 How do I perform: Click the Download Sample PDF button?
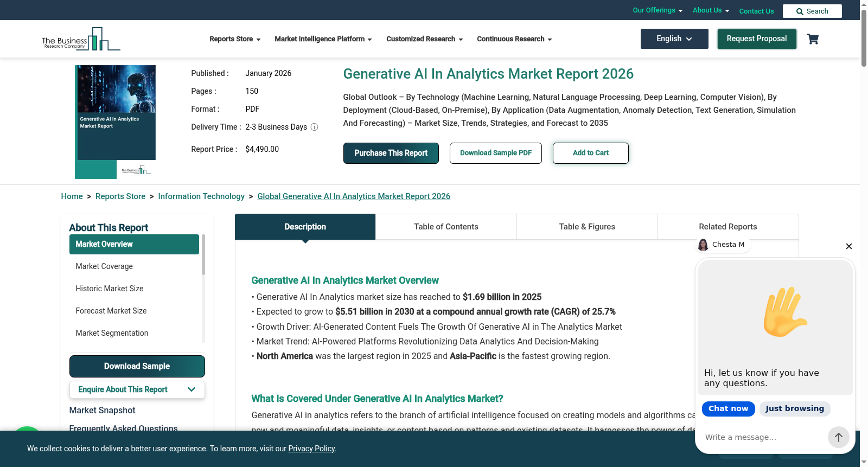496,153
